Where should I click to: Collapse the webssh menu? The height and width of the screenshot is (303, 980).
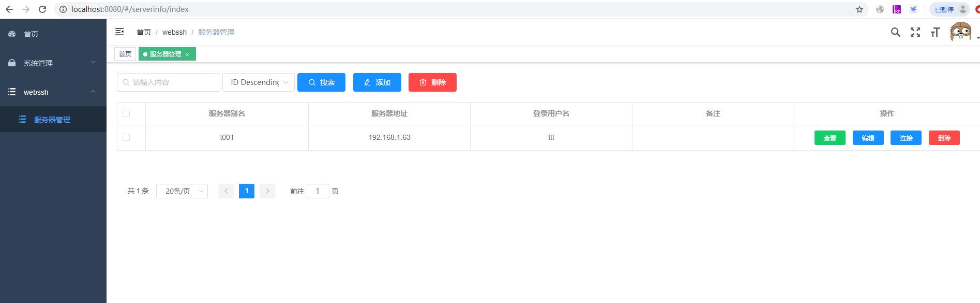(53, 92)
